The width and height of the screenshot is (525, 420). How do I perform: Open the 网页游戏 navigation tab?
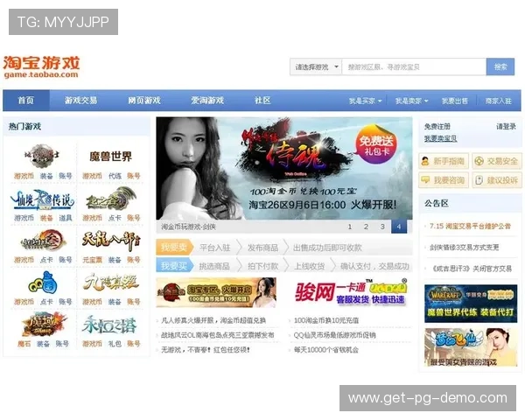pos(144,101)
